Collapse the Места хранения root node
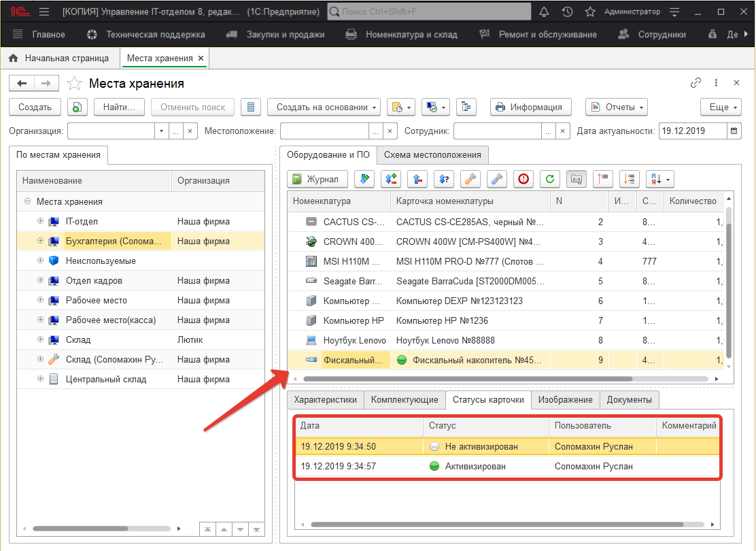Image resolution: width=756 pixels, height=551 pixels. click(x=27, y=201)
